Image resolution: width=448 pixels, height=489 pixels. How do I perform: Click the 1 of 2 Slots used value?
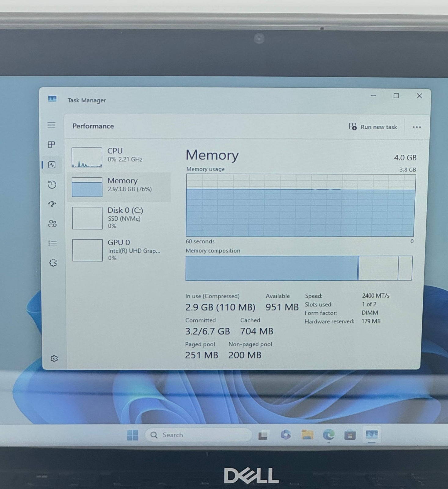pyautogui.click(x=369, y=304)
